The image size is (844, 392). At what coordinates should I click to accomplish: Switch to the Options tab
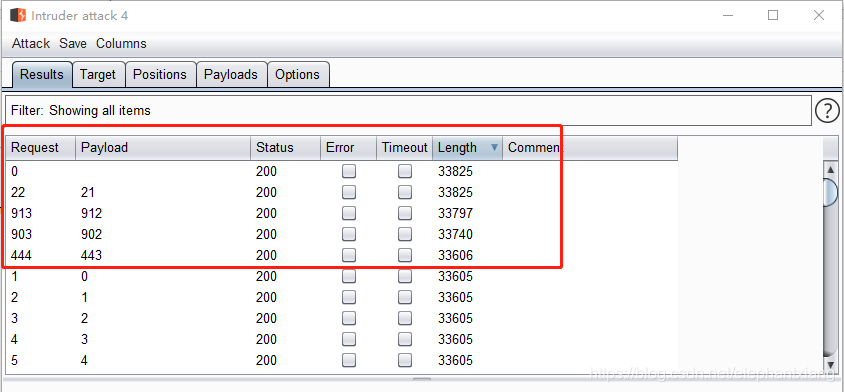tap(297, 74)
